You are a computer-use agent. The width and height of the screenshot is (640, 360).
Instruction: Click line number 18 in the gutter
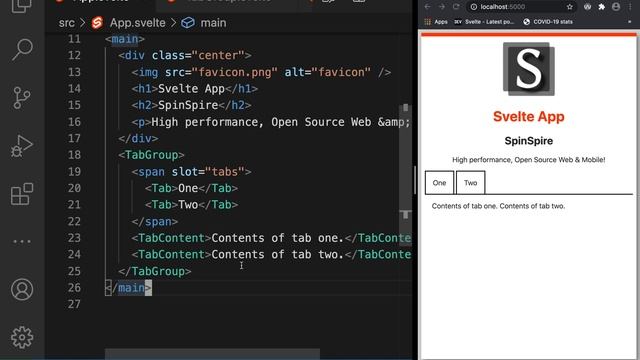pos(74,155)
